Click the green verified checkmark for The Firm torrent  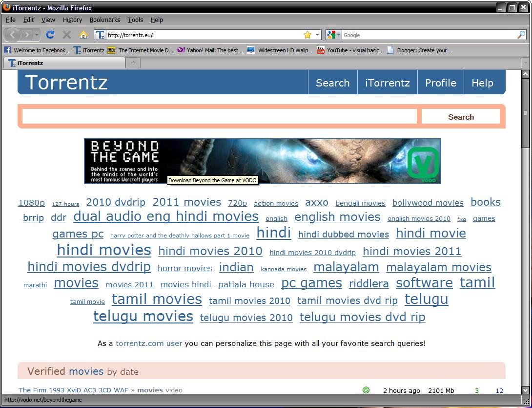pyautogui.click(x=366, y=390)
